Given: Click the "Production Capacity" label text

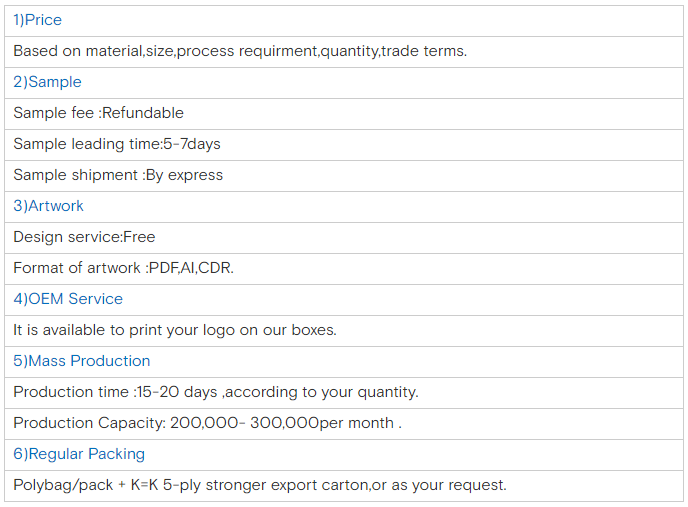Looking at the screenshot, I should point(89,423).
